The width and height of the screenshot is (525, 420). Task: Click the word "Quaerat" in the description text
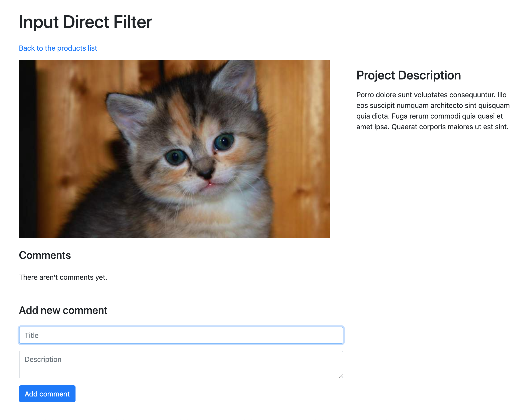[x=404, y=127]
